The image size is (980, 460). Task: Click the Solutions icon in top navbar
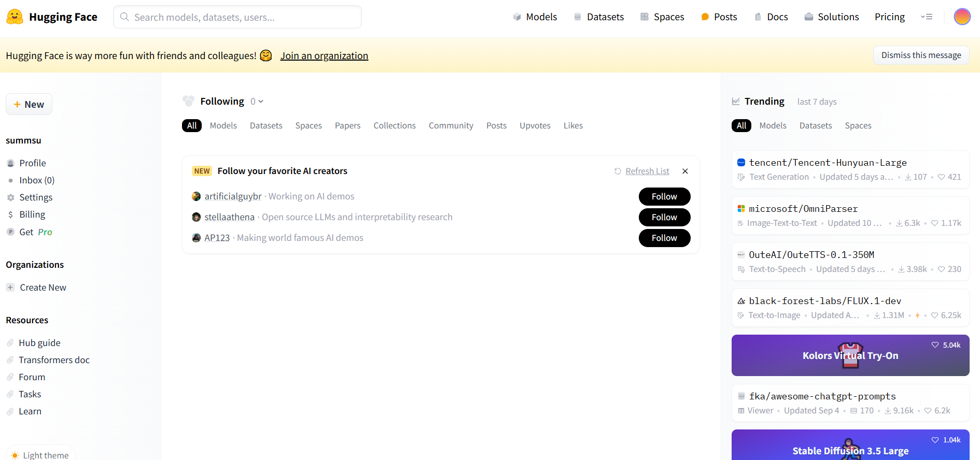point(808,17)
